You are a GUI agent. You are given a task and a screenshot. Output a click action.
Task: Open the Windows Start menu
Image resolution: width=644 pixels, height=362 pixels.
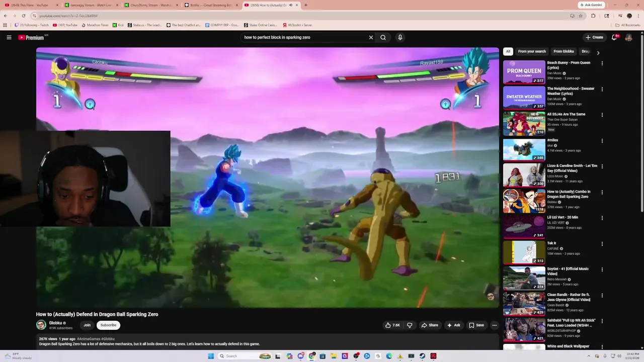click(x=211, y=356)
